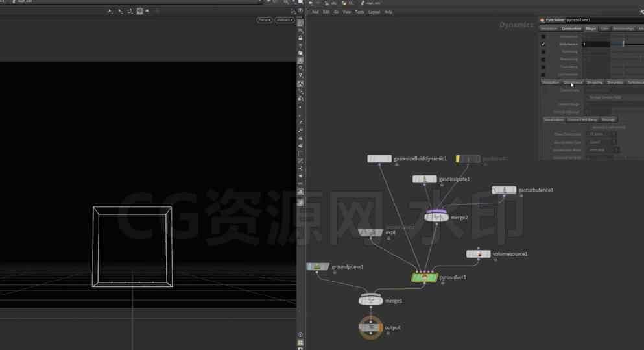
Task: Select the output node
Action: pyautogui.click(x=371, y=328)
